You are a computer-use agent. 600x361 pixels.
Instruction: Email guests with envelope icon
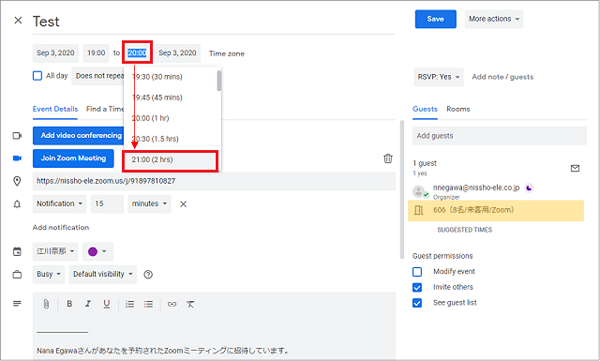tap(575, 168)
